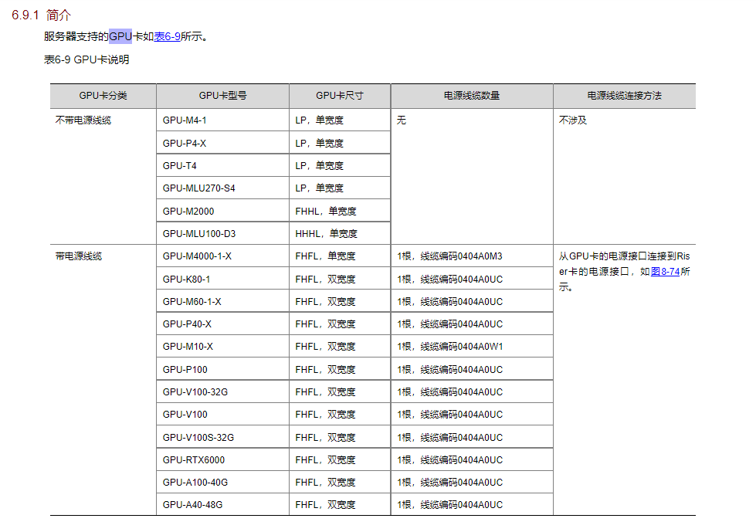Click the FHHL，单宽度 size cell
The height and width of the screenshot is (532, 756).
340,211
